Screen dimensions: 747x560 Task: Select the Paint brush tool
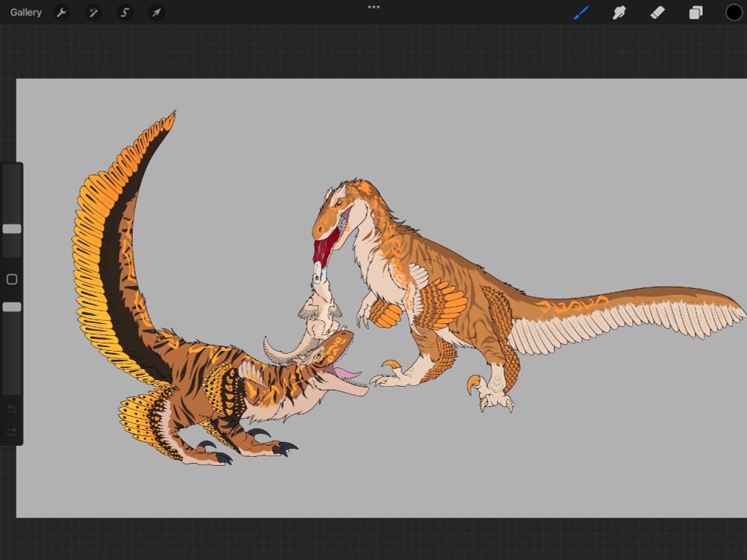click(x=581, y=13)
